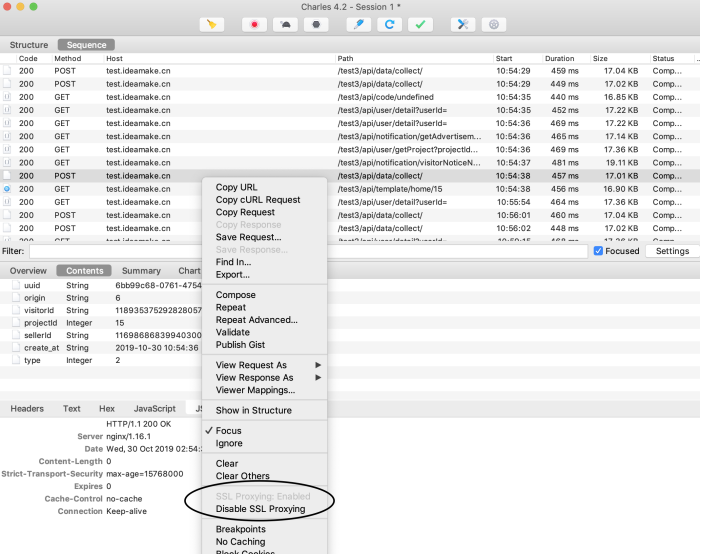
Task: Open Tools wrench icon
Action: (x=463, y=25)
